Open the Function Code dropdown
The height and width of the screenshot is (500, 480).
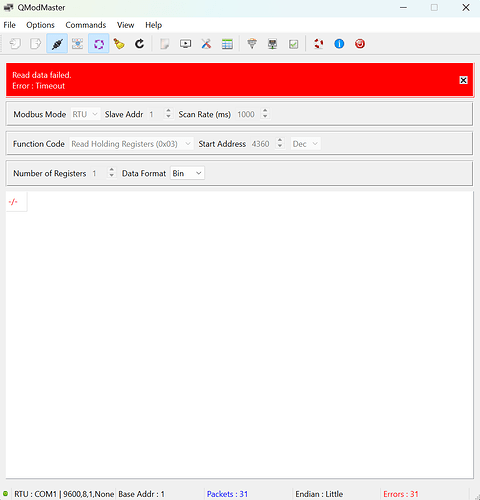[131, 144]
